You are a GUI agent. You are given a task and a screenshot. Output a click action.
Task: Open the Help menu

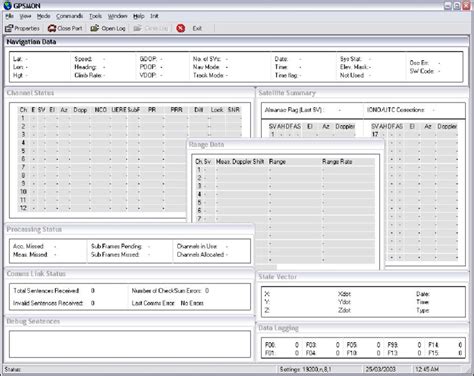pyautogui.click(x=139, y=16)
